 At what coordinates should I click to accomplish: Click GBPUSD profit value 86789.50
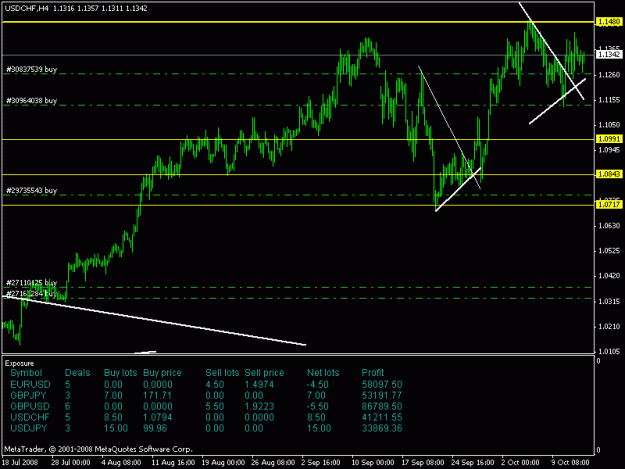(x=382, y=406)
